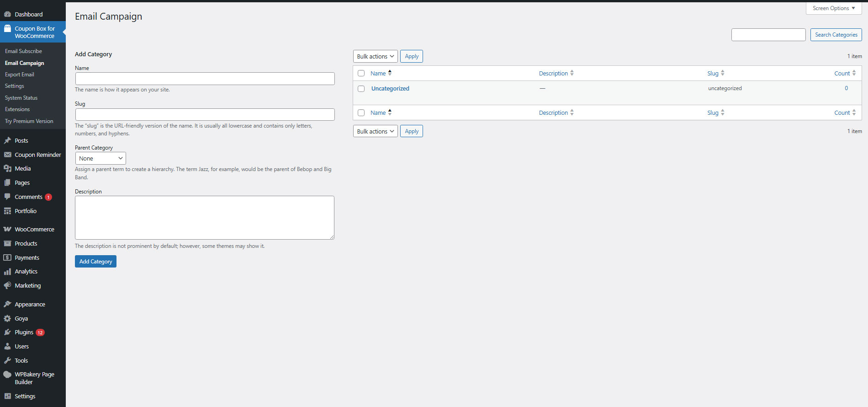Screen dimensions: 868x407
Task: Click the Comments speech bubble icon
Action: [7, 197]
